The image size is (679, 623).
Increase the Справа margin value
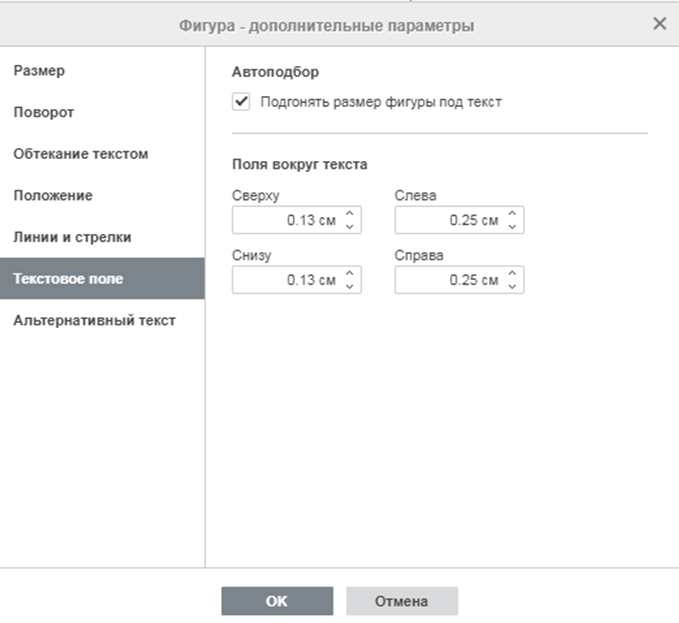click(512, 273)
